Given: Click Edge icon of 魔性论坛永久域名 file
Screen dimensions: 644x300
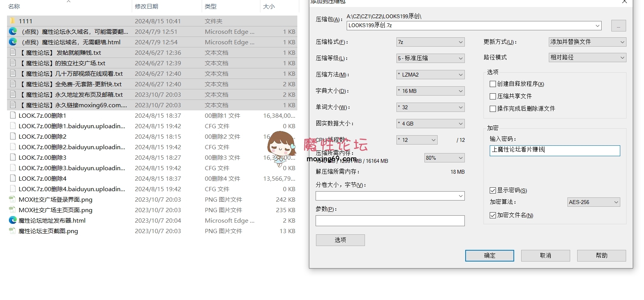Looking at the screenshot, I should pos(13,31).
